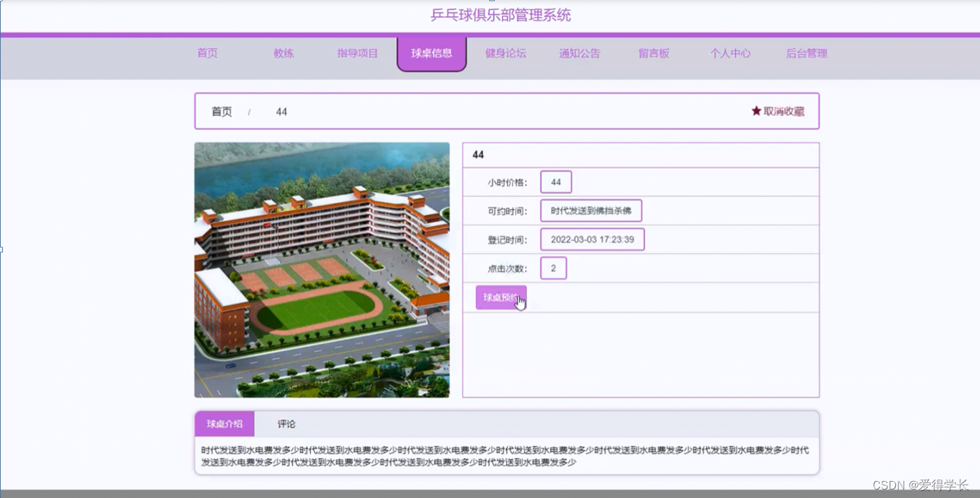This screenshot has height=498, width=980.
Task: Go to the 留言板 page
Action: coord(654,53)
